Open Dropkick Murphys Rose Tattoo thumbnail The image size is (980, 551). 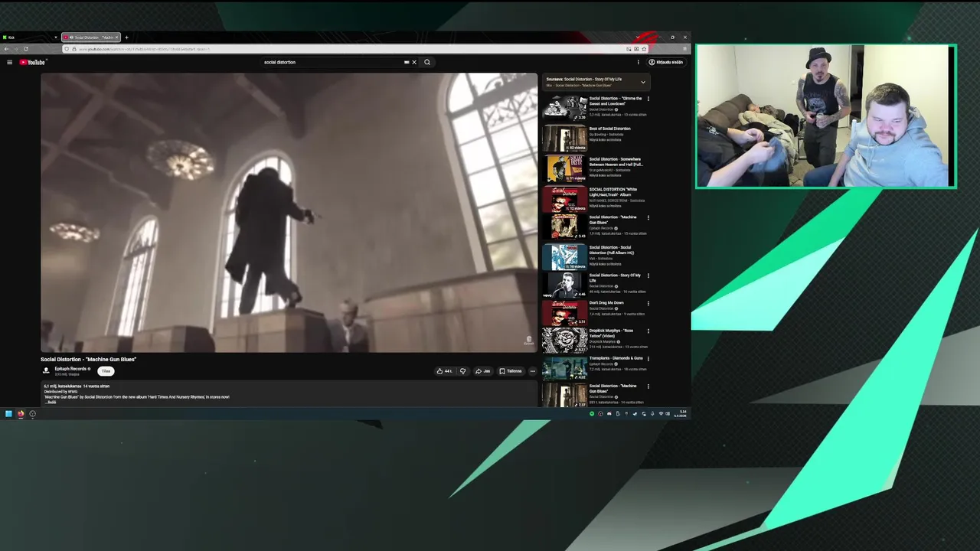(x=565, y=341)
